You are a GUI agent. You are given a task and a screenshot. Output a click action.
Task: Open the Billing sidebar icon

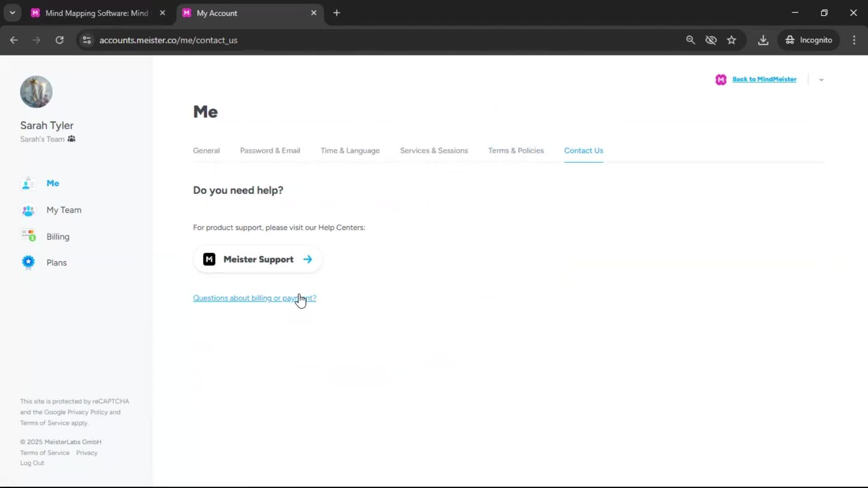(28, 236)
